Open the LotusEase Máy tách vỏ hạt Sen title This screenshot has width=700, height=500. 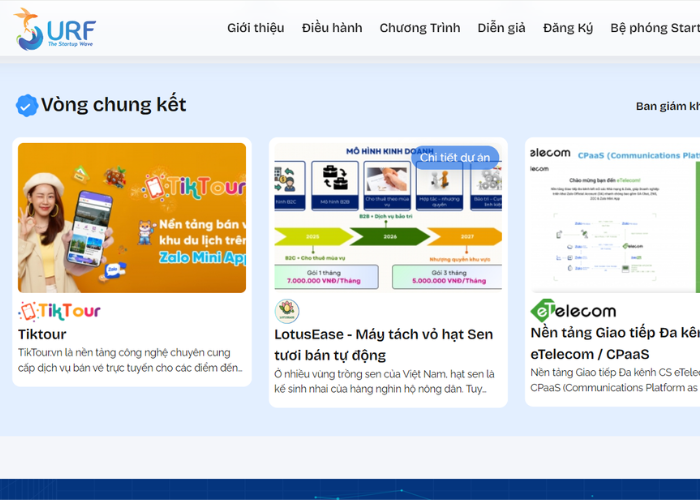(383, 344)
